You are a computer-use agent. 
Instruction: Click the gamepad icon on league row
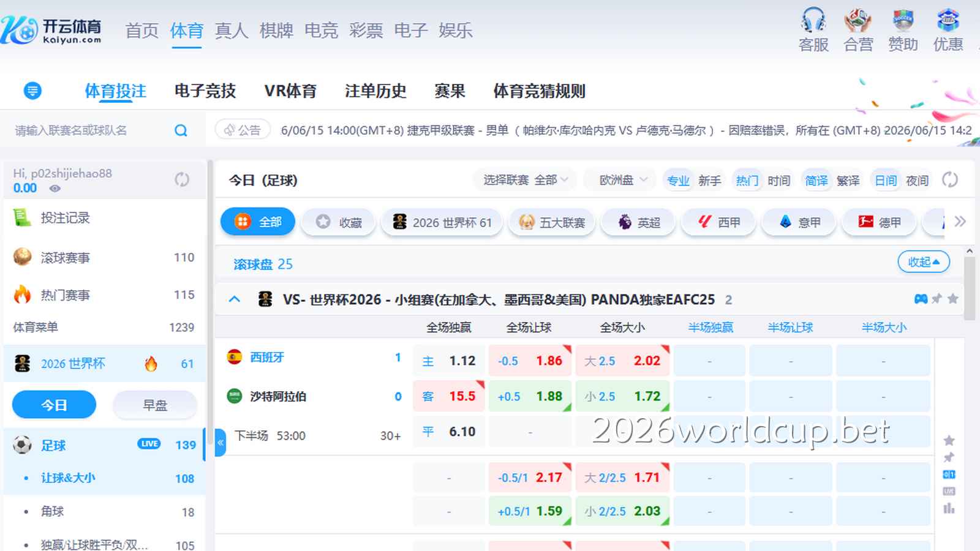921,299
